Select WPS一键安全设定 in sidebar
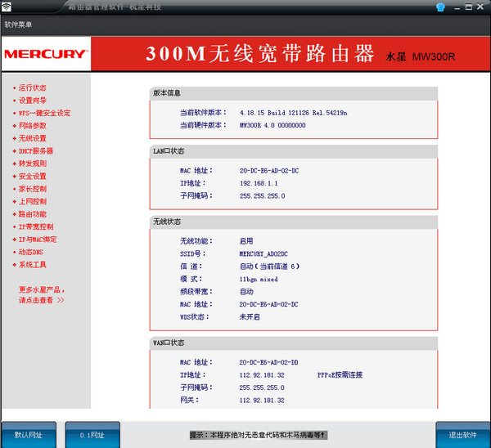The width and height of the screenshot is (491, 448). pos(44,113)
